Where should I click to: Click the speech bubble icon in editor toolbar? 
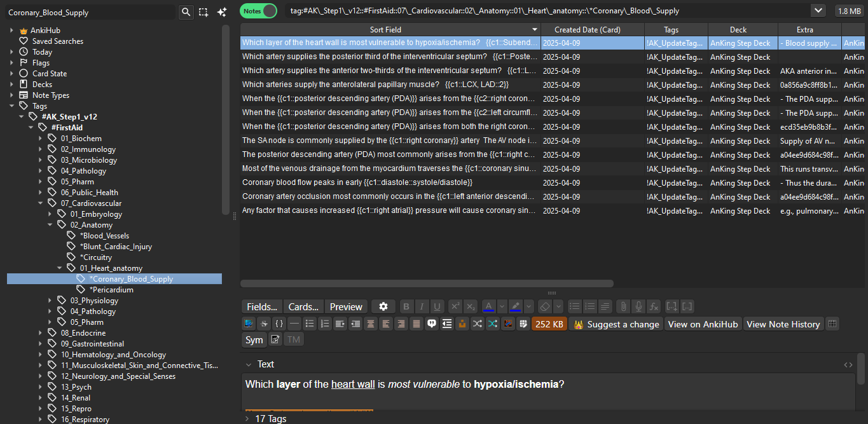click(432, 324)
